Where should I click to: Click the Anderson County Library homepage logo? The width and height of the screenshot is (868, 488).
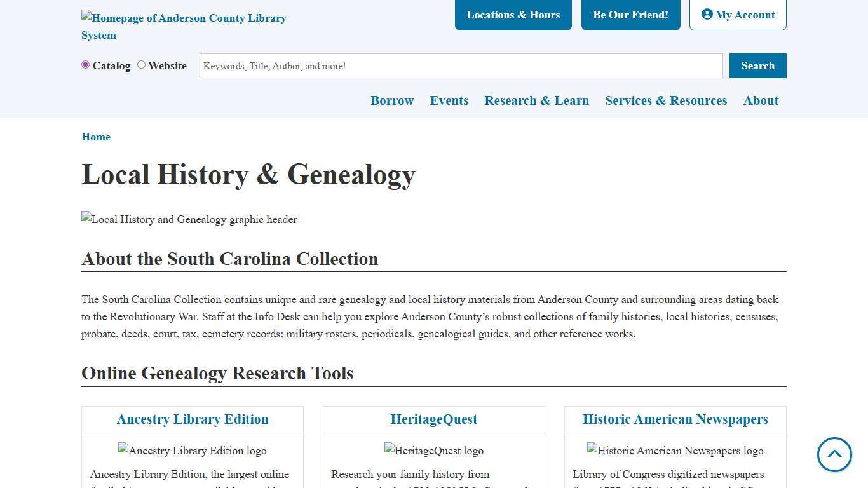[184, 26]
